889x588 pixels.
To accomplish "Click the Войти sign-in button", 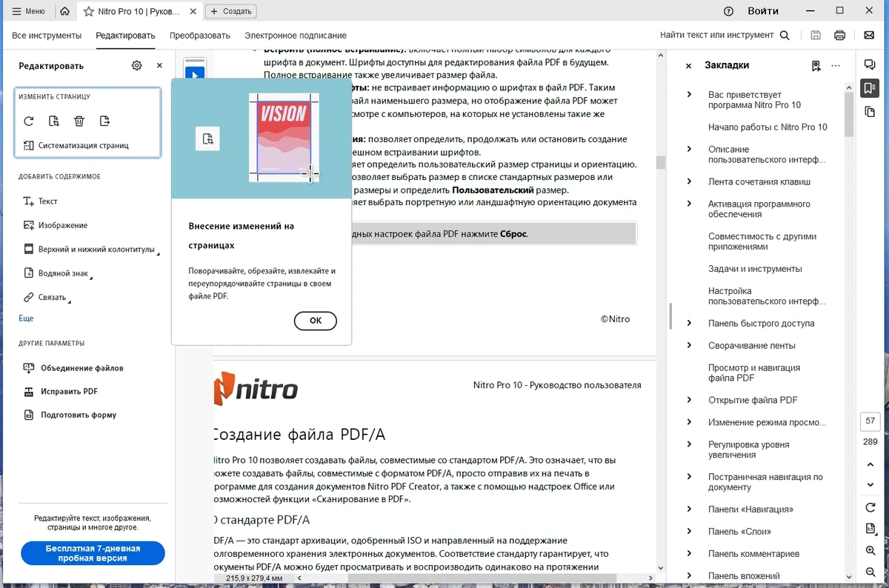I will pos(763,11).
